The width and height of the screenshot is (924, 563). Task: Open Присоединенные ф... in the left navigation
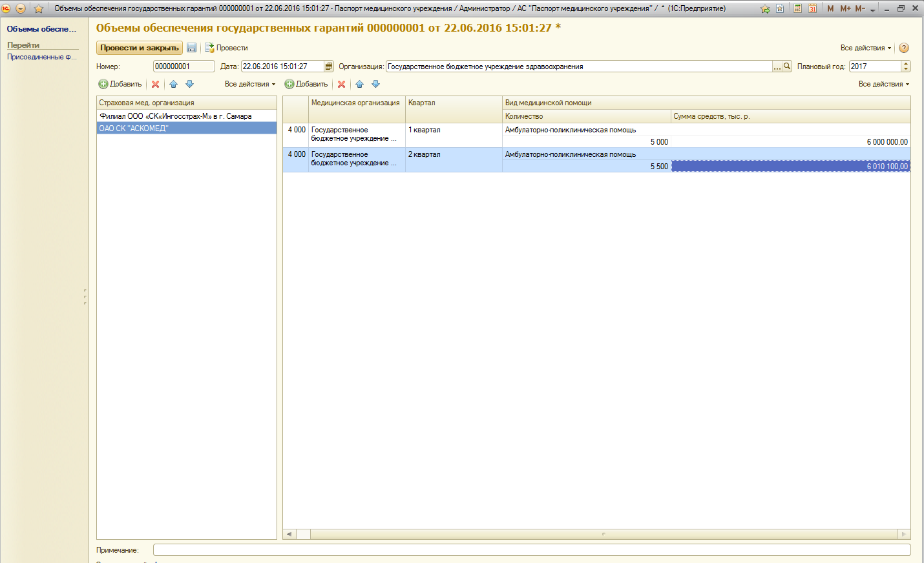pyautogui.click(x=41, y=57)
